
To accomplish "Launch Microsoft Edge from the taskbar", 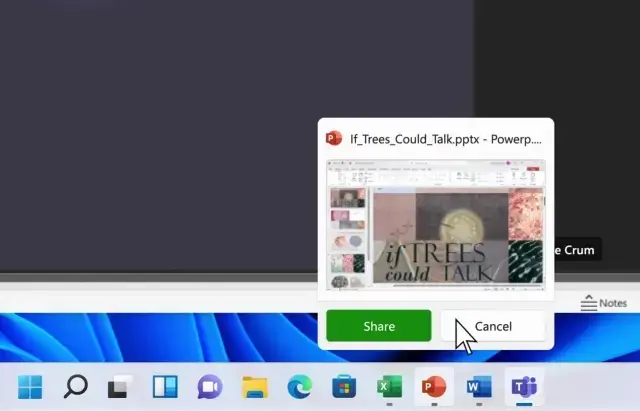I will (299, 387).
